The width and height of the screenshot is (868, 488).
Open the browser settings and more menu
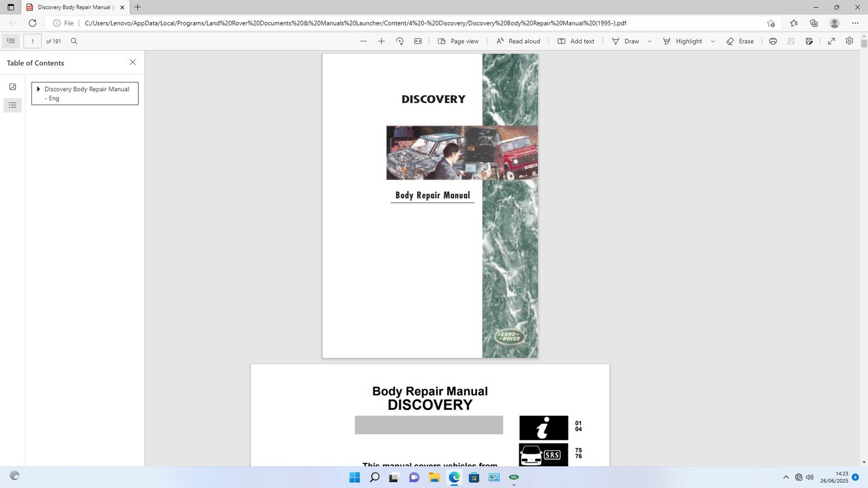pyautogui.click(x=855, y=23)
